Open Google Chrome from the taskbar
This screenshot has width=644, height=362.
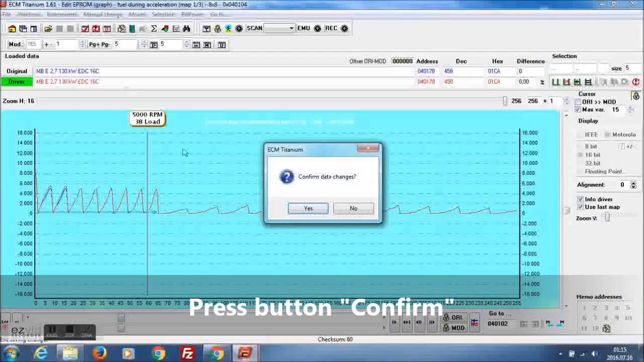pyautogui.click(x=159, y=353)
